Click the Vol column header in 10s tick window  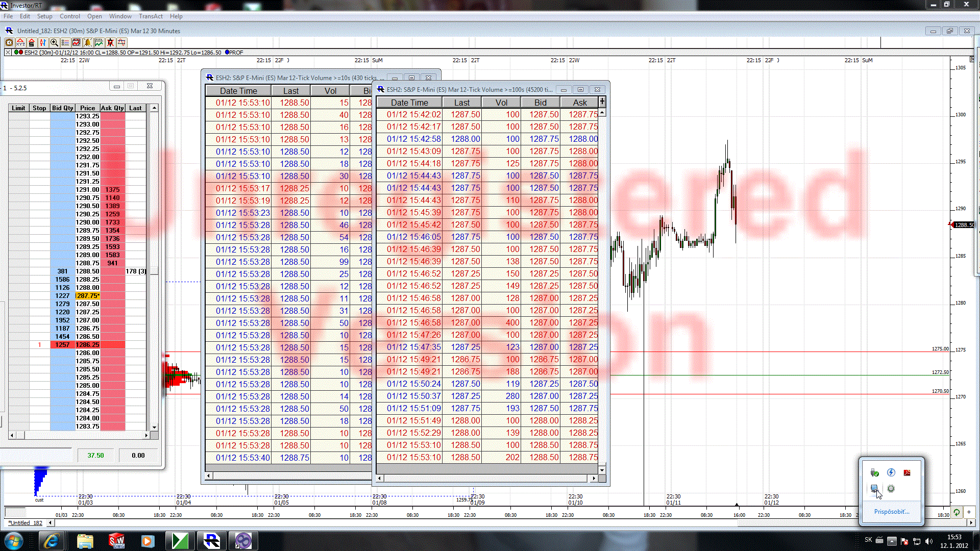coord(330,91)
